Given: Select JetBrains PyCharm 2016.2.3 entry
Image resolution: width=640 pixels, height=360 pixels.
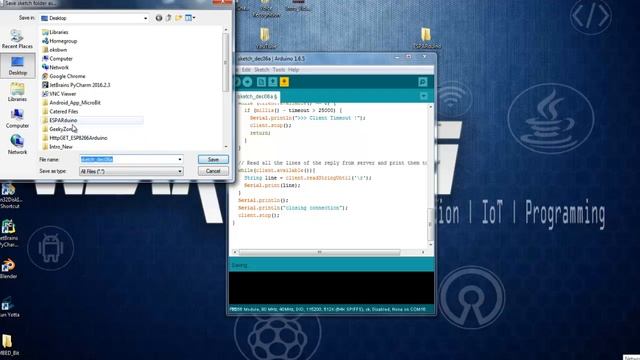Looking at the screenshot, I should tap(76, 85).
